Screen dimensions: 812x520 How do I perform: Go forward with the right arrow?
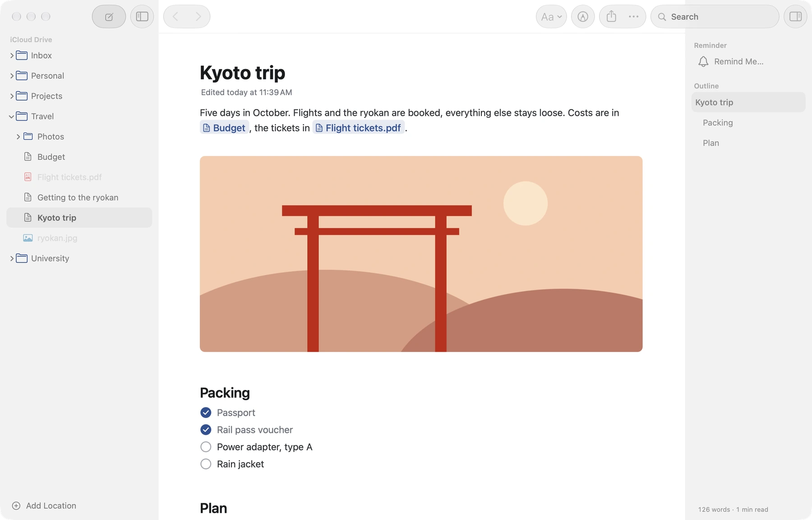[x=198, y=17]
